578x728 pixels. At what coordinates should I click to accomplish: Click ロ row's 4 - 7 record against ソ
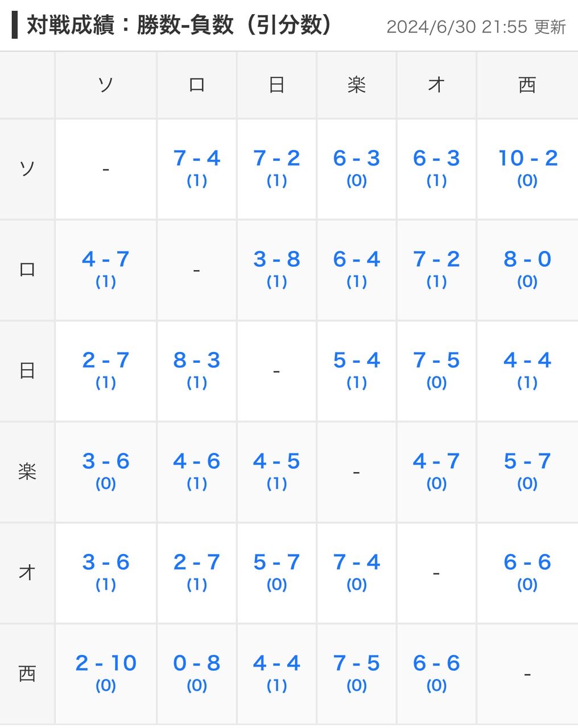[106, 260]
